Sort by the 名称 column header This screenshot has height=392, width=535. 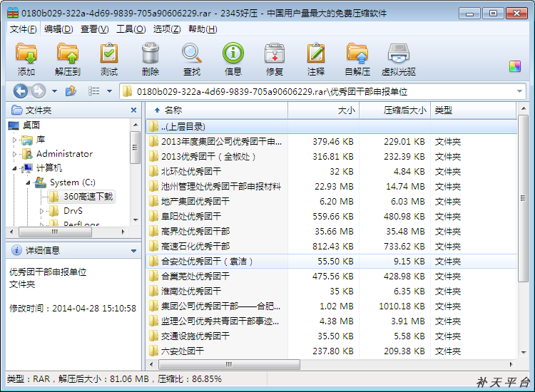coord(217,110)
